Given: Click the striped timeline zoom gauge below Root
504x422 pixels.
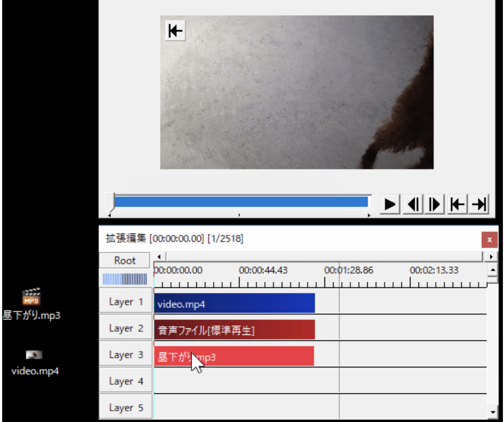Looking at the screenshot, I should click(x=125, y=278).
